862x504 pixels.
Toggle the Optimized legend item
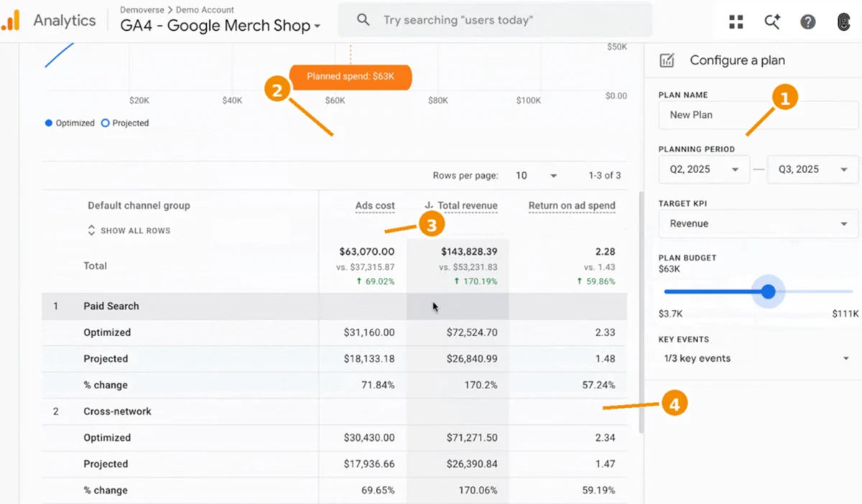pos(70,123)
